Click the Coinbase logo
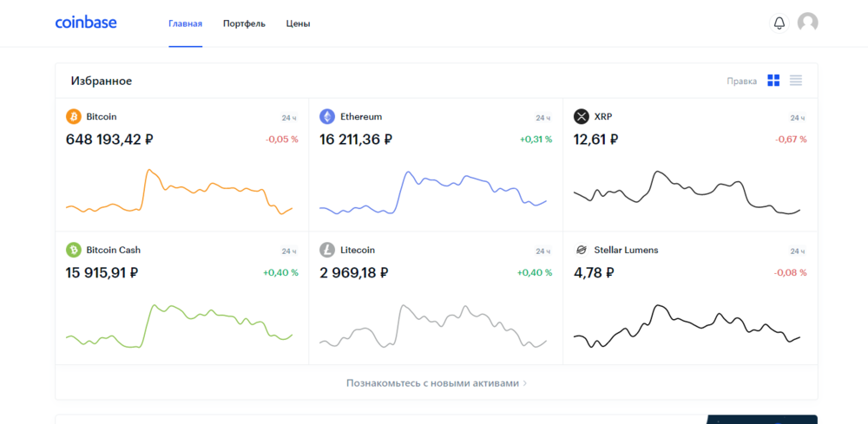The width and height of the screenshot is (868, 424). click(86, 23)
